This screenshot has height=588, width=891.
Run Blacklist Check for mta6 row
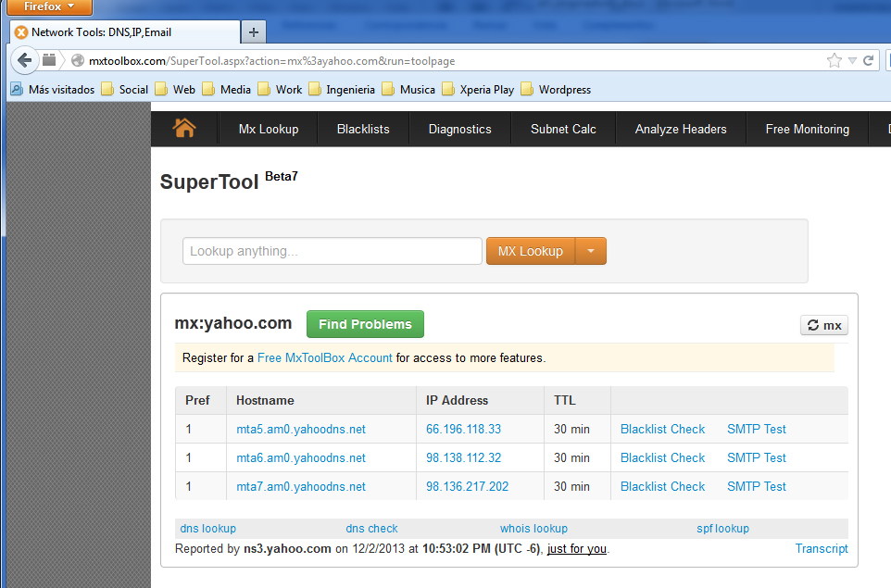[x=662, y=457]
